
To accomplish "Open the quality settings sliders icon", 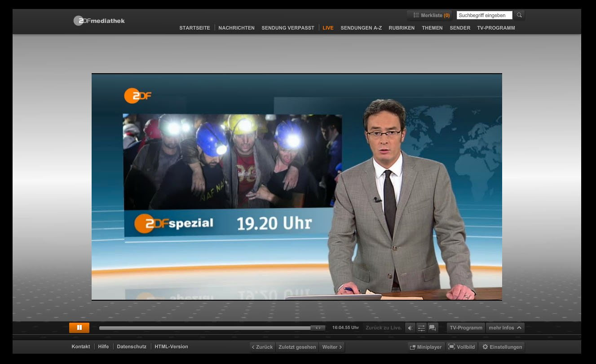I will [x=421, y=328].
